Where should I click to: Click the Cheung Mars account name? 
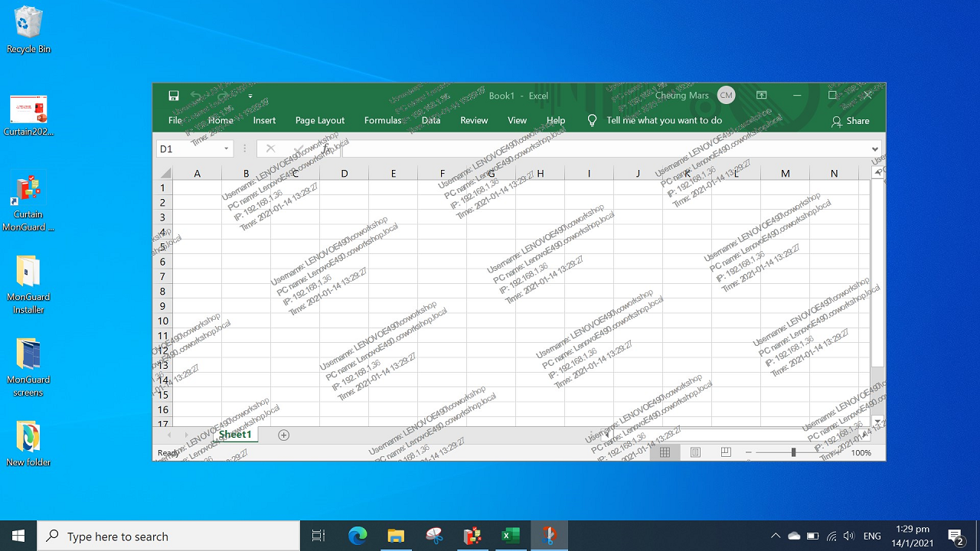(681, 96)
